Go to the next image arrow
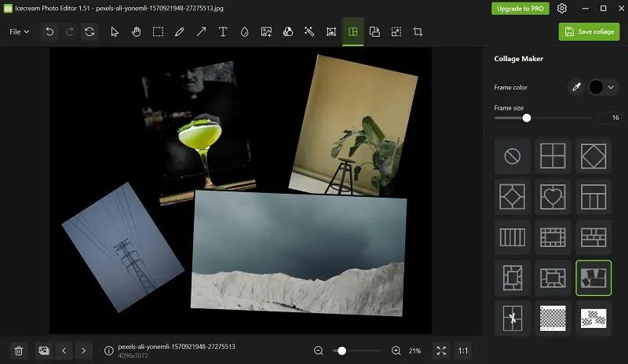 pos(84,351)
